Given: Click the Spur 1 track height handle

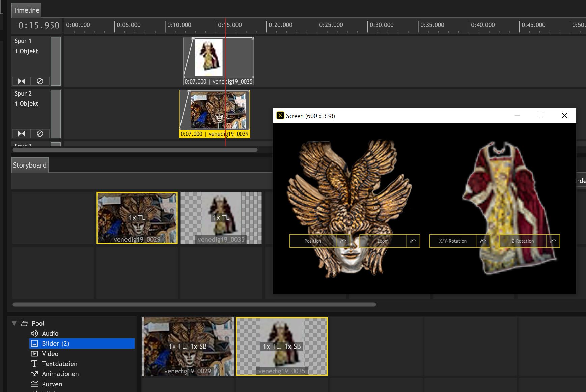Looking at the screenshot, I should pyautogui.click(x=56, y=61).
